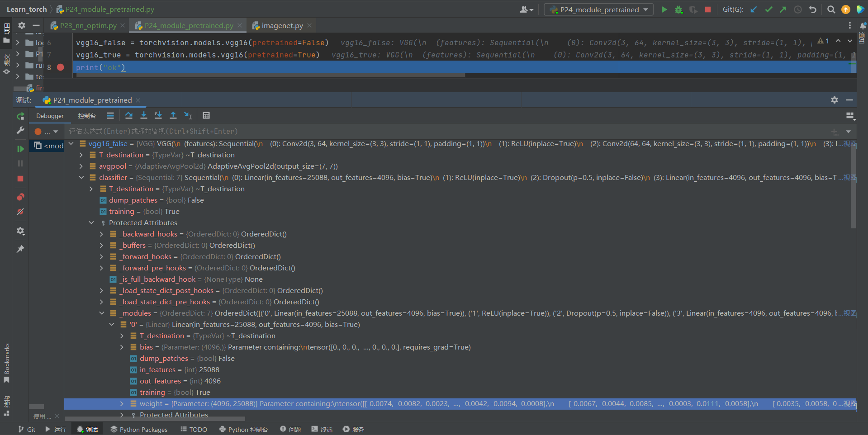Open debugger settings with the wrench icon
868x435 pixels.
(x=20, y=130)
